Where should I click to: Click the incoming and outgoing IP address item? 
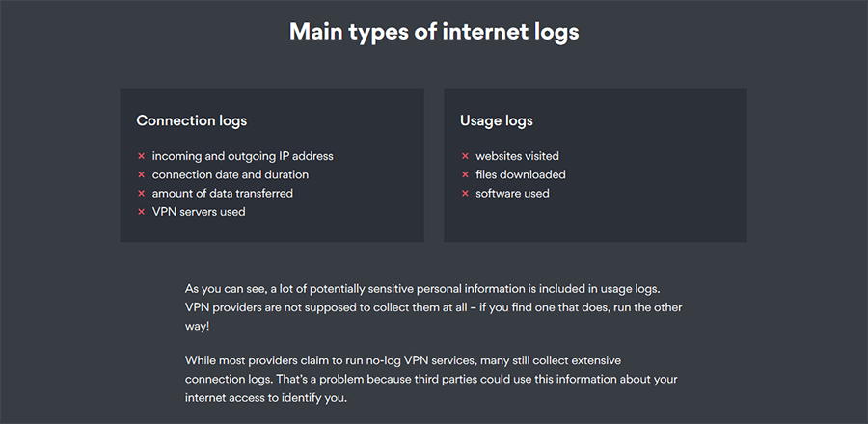pos(242,156)
